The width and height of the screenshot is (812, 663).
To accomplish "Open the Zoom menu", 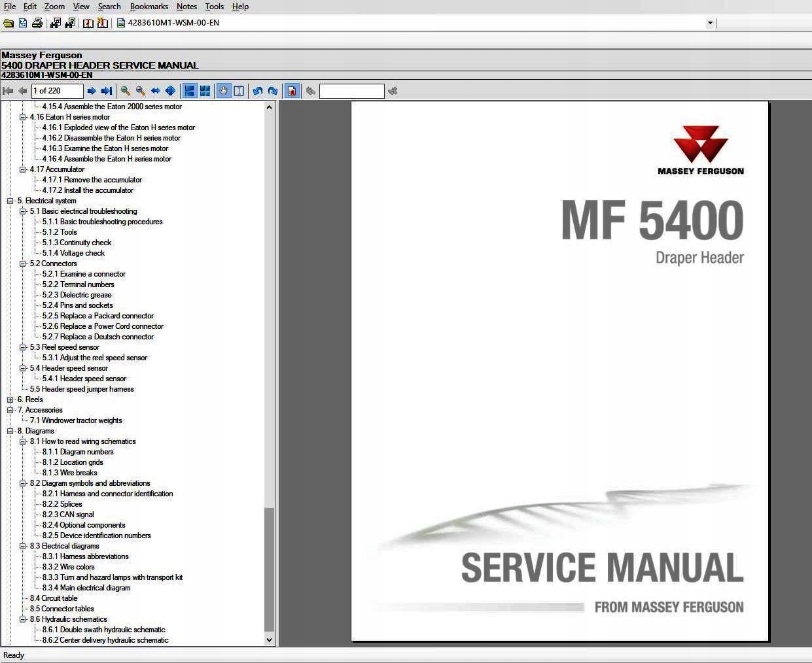I will (x=54, y=7).
